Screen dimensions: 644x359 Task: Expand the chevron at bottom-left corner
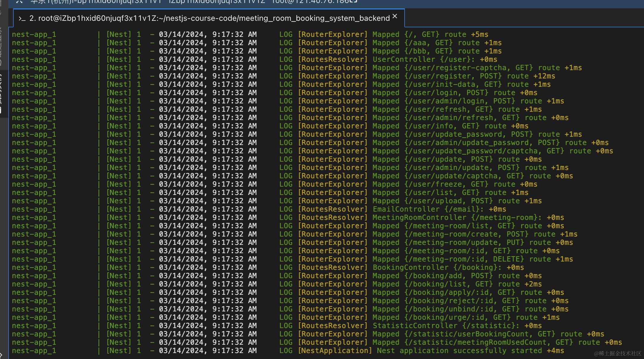pos(2,354)
